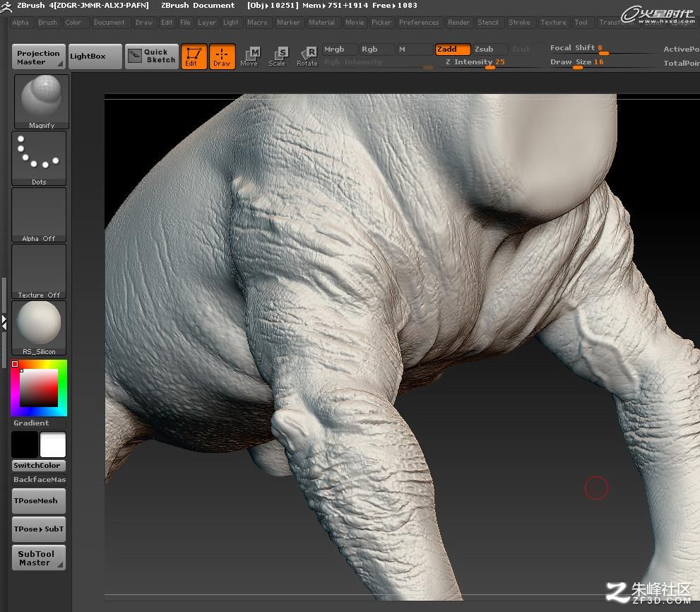This screenshot has width=700, height=612.
Task: Open the Render menu
Action: (x=458, y=23)
